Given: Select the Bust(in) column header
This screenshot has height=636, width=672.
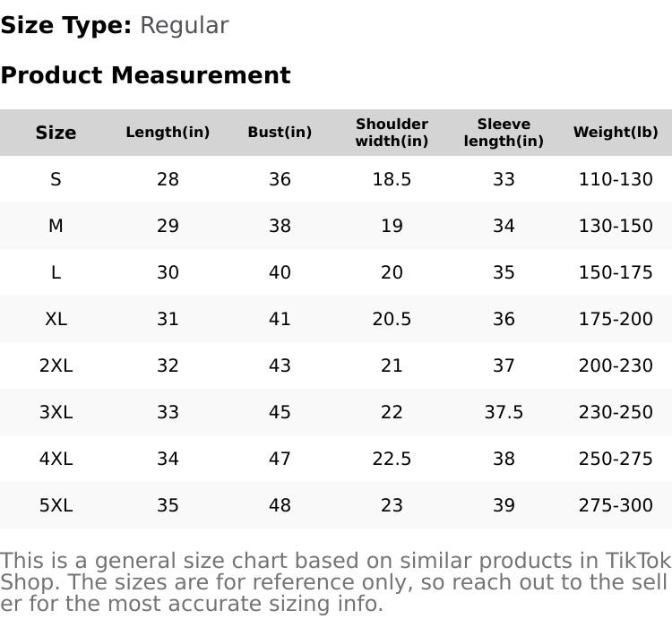Looking at the screenshot, I should (280, 133).
